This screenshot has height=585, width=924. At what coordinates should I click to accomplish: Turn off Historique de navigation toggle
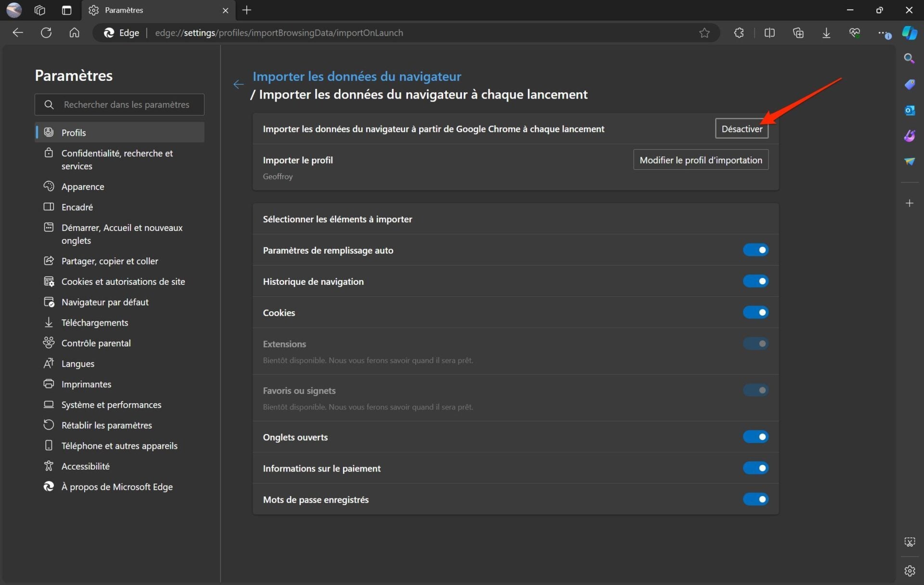pyautogui.click(x=755, y=281)
